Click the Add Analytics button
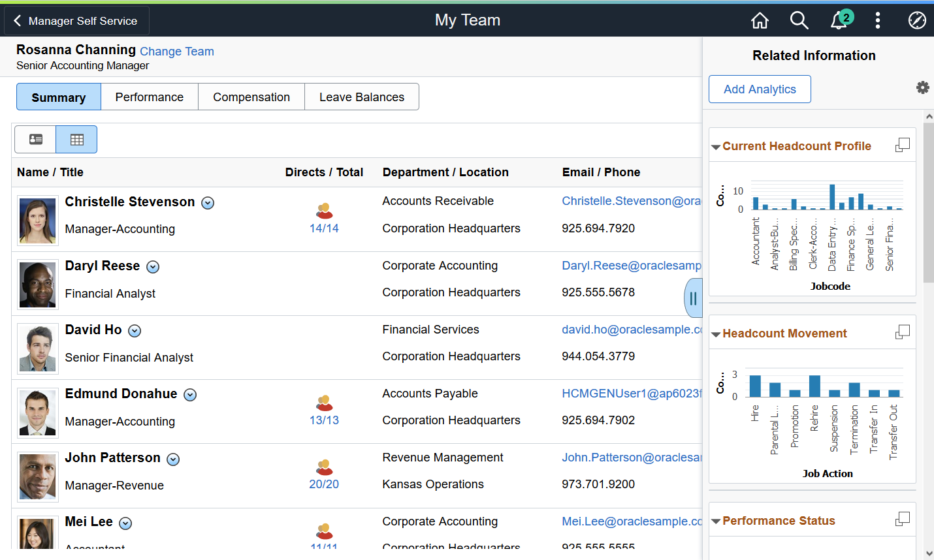Screen dimensions: 934x560 pyautogui.click(x=760, y=89)
